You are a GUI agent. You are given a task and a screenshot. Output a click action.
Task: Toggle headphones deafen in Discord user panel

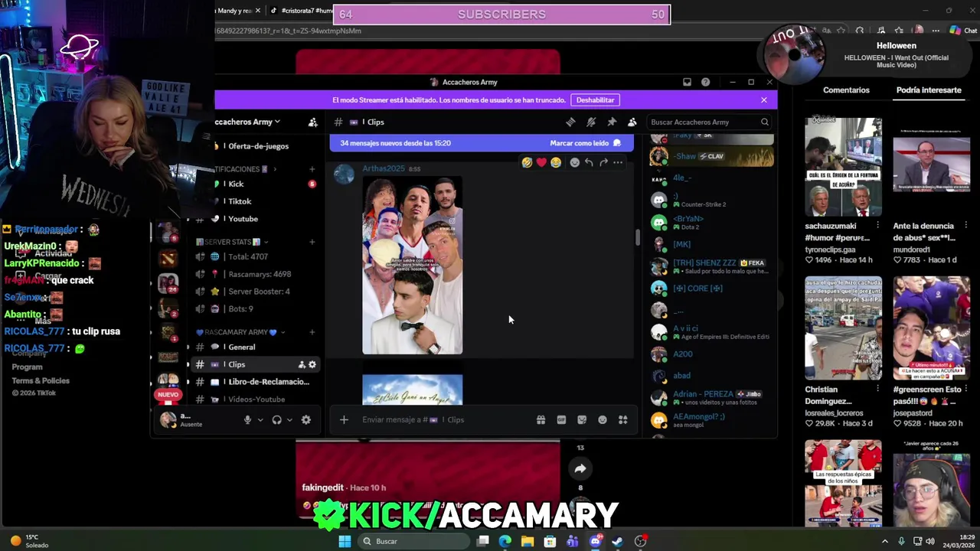(276, 419)
